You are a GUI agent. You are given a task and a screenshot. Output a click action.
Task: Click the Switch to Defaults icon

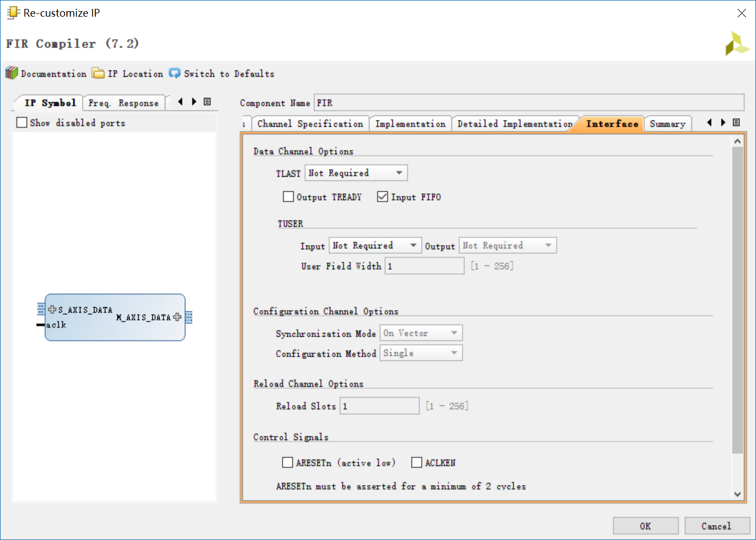click(174, 73)
